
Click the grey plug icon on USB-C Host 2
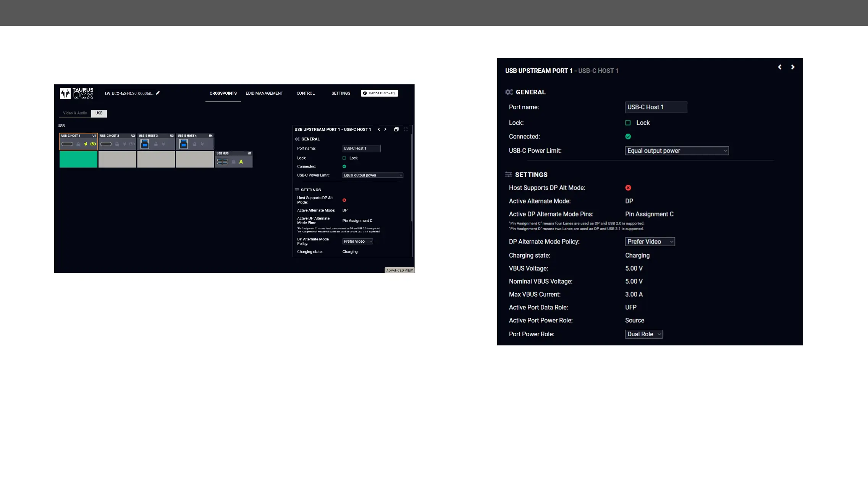click(x=124, y=144)
